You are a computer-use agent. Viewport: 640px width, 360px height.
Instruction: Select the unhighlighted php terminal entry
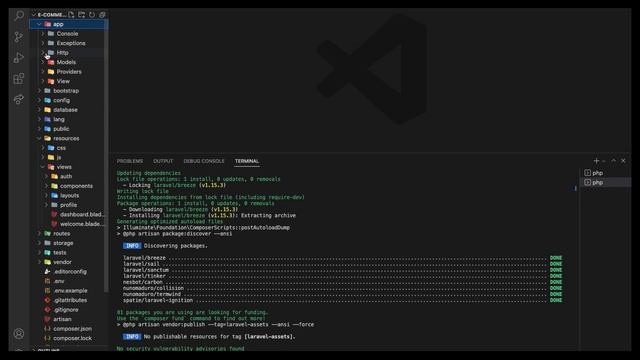tap(605, 173)
